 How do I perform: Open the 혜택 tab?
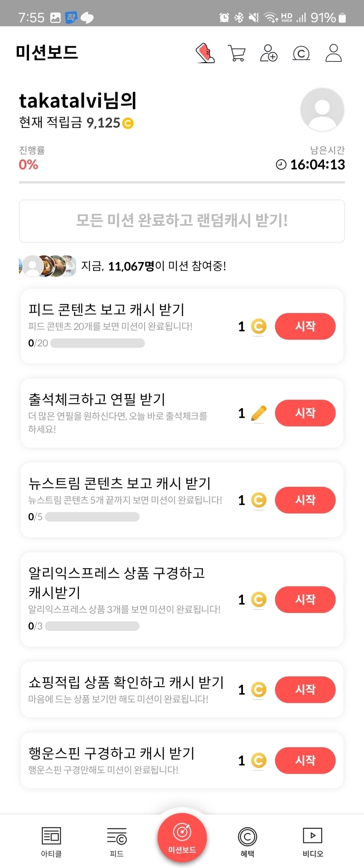(247, 842)
